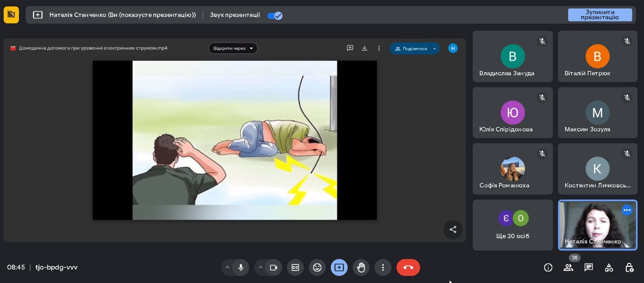
Task: Show the participants list icon
Action: (x=568, y=267)
